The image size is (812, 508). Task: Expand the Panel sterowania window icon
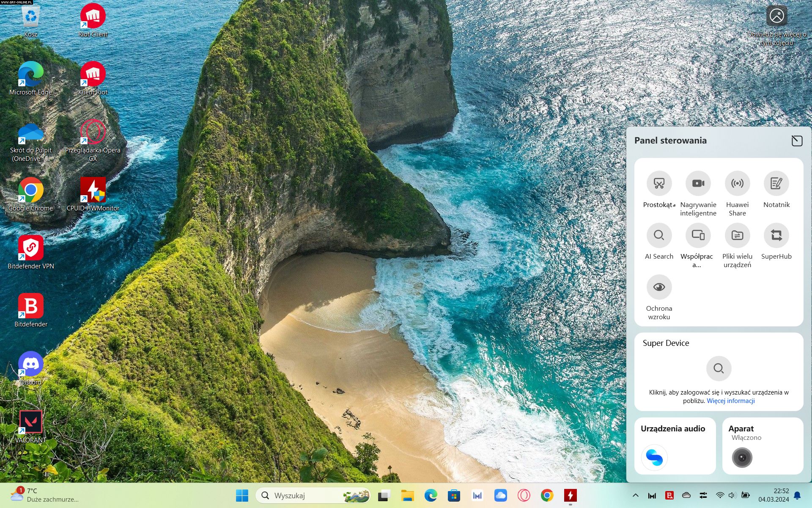(797, 141)
